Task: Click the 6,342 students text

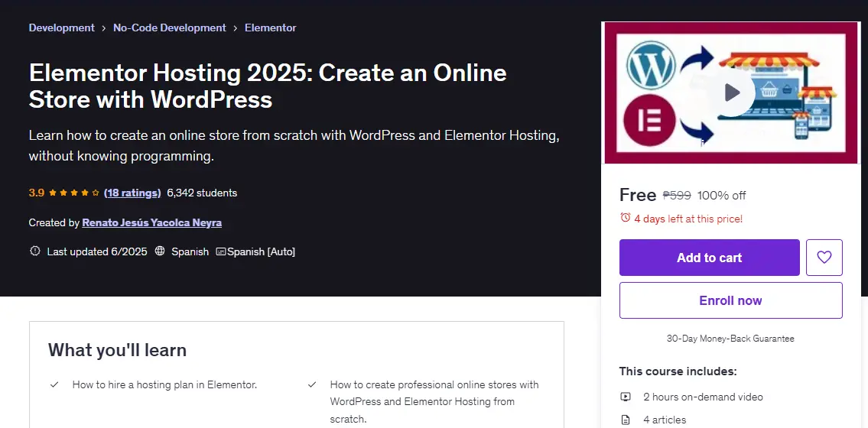Action: point(202,193)
